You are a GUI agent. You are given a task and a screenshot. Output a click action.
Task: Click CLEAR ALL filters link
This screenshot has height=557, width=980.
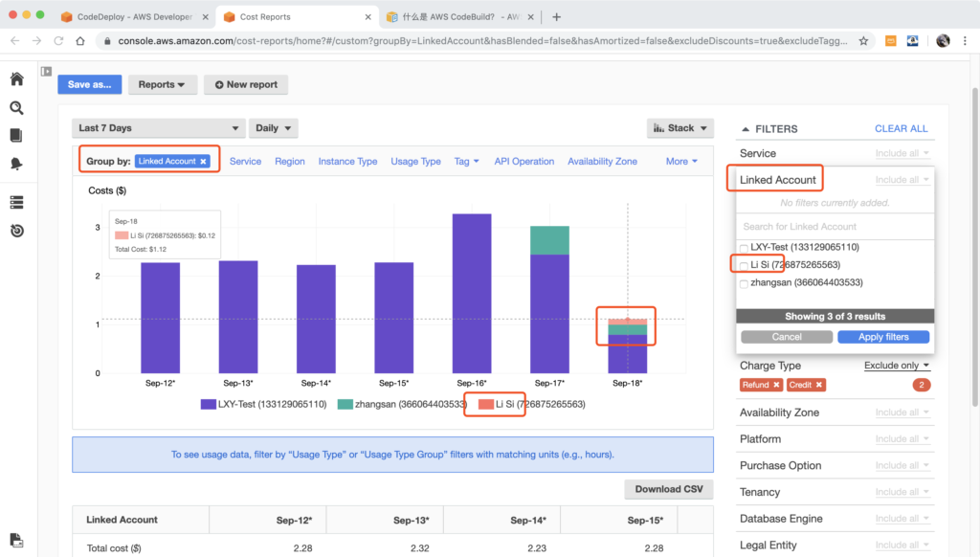901,129
